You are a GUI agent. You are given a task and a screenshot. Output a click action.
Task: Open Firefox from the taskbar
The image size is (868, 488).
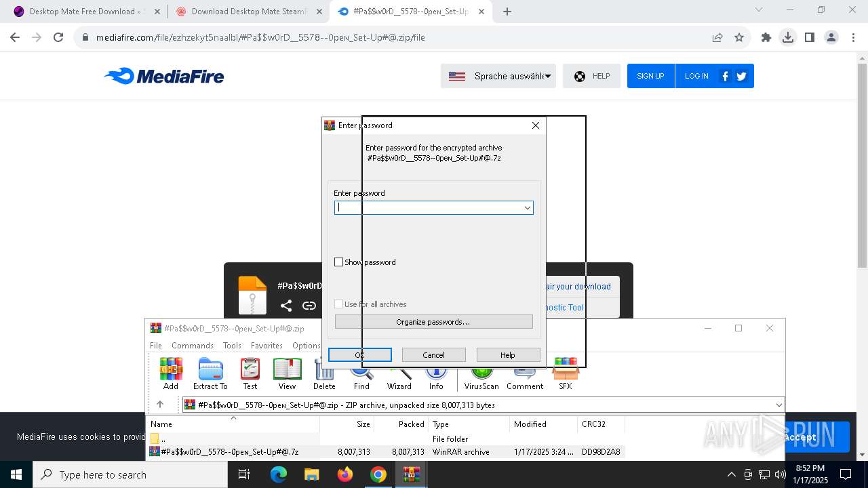click(345, 474)
